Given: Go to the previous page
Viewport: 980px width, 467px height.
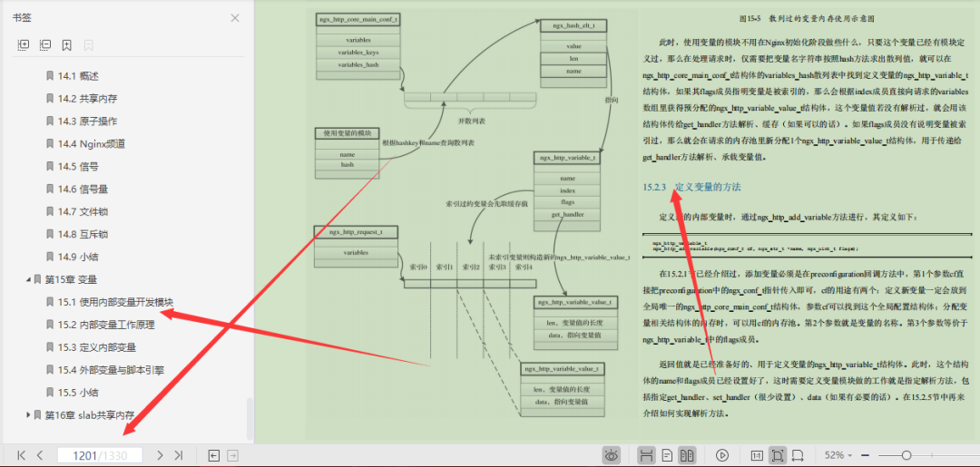Looking at the screenshot, I should tap(40, 455).
